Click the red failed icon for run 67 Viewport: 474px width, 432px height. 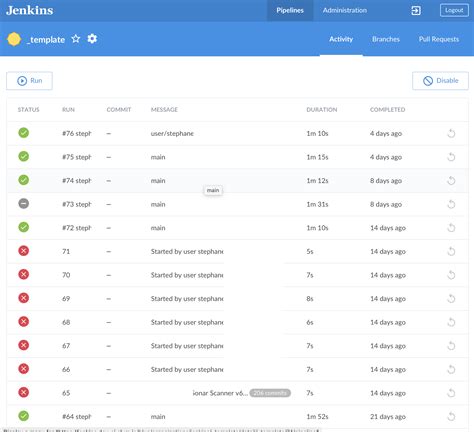click(23, 345)
